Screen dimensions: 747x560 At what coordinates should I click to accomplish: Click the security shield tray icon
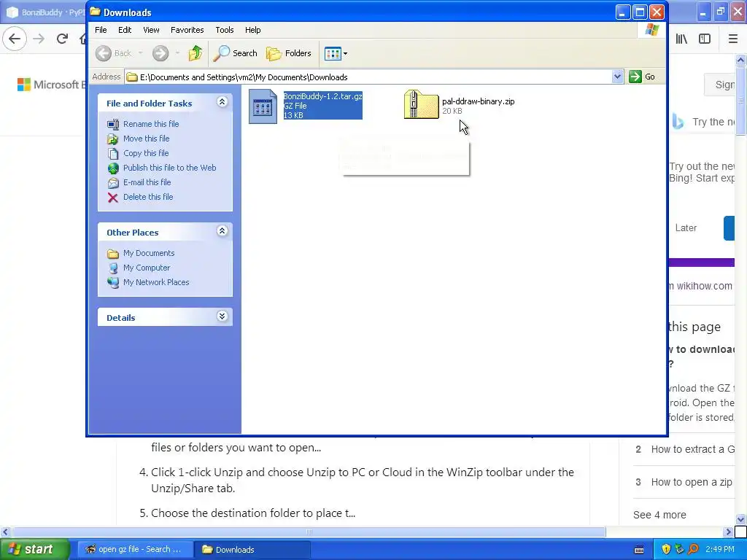click(x=666, y=550)
